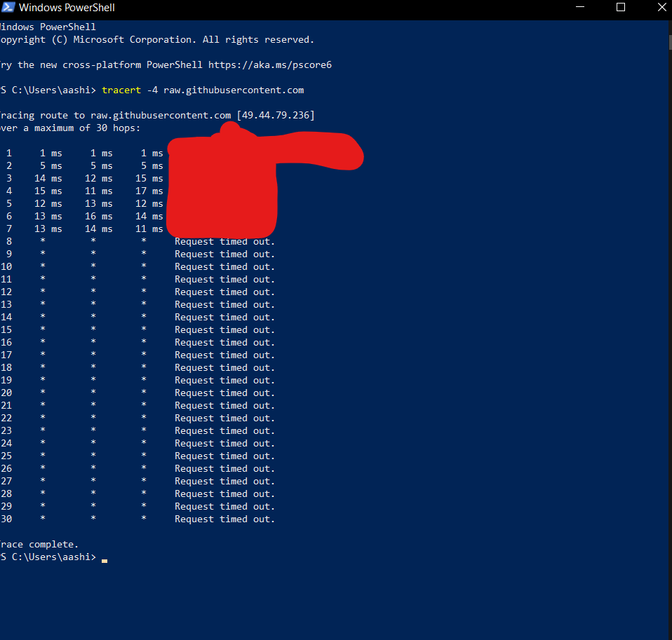Click 'Request timed out.' on hop 15

tap(224, 330)
